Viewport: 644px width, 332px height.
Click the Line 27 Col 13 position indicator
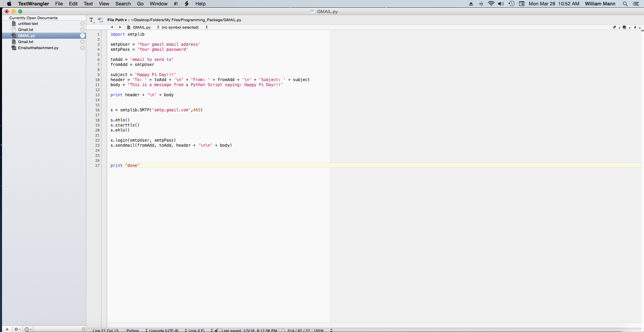tap(105, 330)
